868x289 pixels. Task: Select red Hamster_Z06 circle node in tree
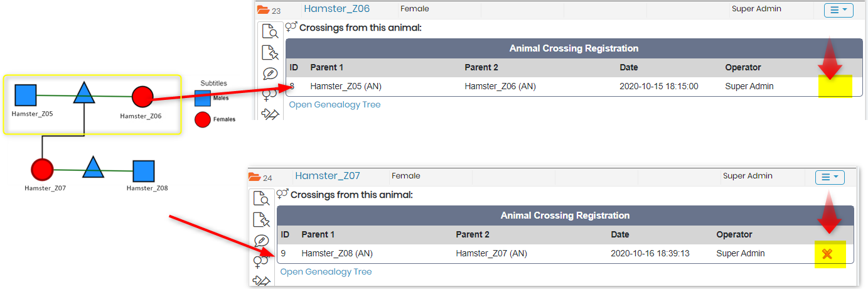pyautogui.click(x=142, y=97)
